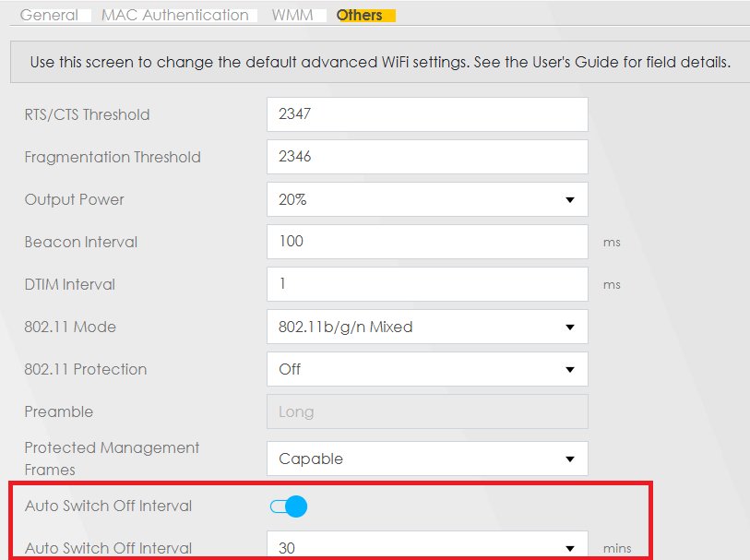The width and height of the screenshot is (750, 560).
Task: Click the Beacon Interval input field
Action: pyautogui.click(x=427, y=242)
